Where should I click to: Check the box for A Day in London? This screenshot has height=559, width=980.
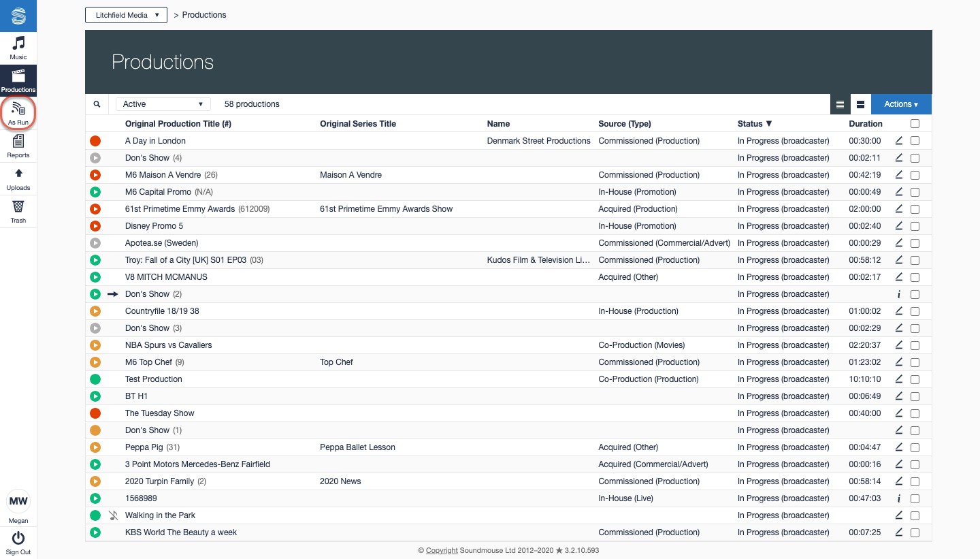[x=915, y=141]
